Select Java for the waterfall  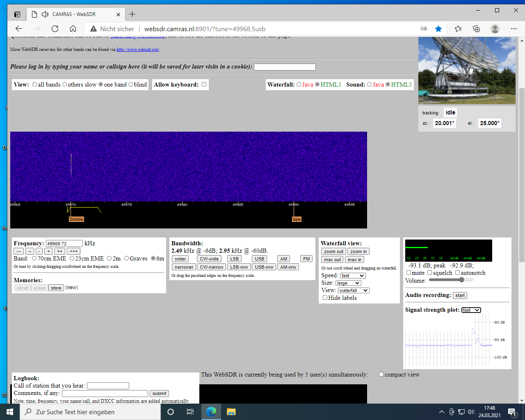[299, 84]
